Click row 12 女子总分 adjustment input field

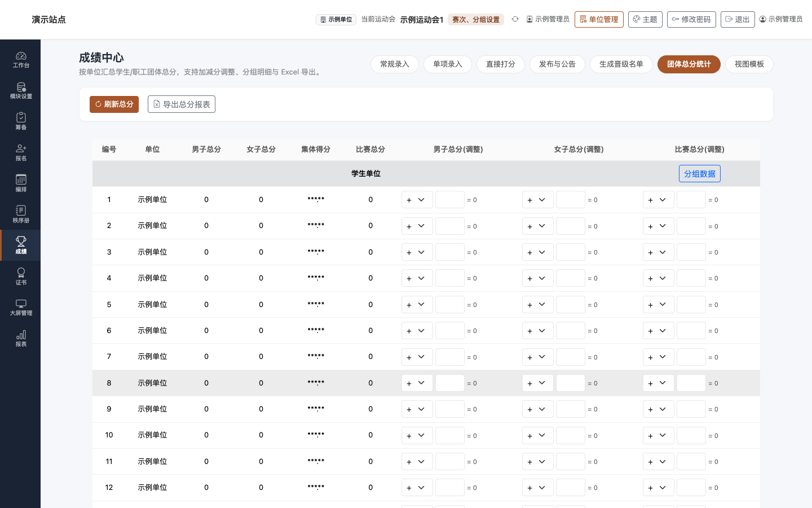[571, 488]
